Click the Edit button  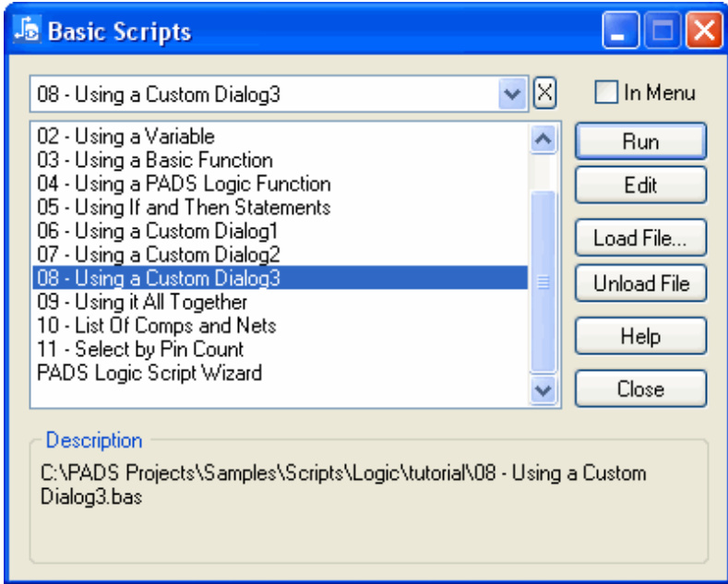pos(640,185)
